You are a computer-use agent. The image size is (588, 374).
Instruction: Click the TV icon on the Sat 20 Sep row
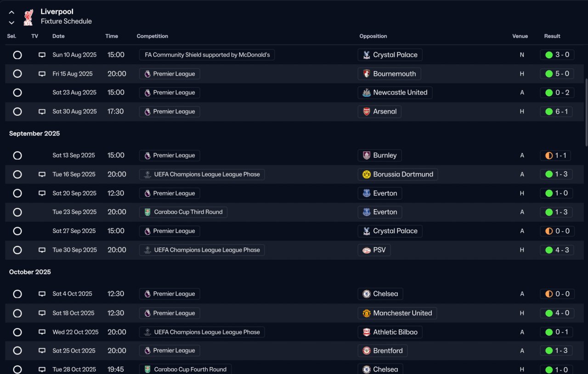pyautogui.click(x=42, y=193)
